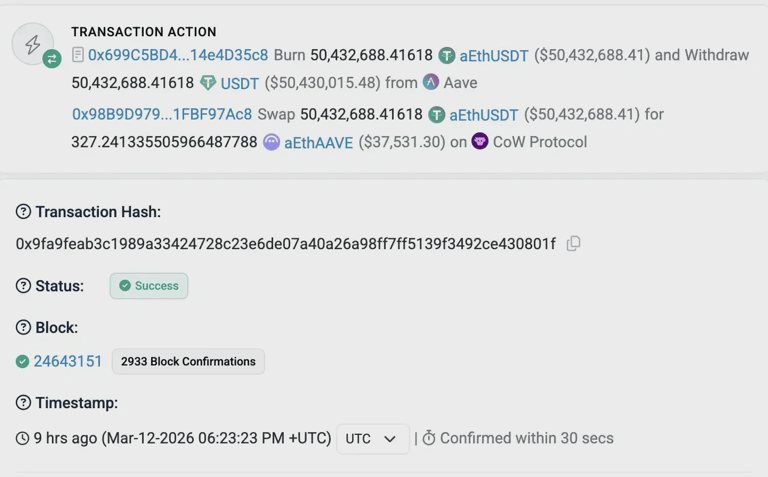Click the CoW Protocol logo icon

(480, 142)
